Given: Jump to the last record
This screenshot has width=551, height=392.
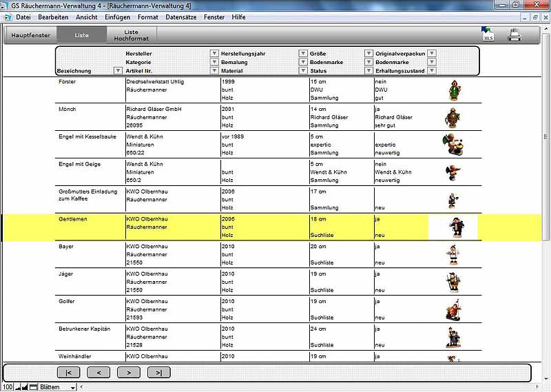Looking at the screenshot, I should click(159, 373).
